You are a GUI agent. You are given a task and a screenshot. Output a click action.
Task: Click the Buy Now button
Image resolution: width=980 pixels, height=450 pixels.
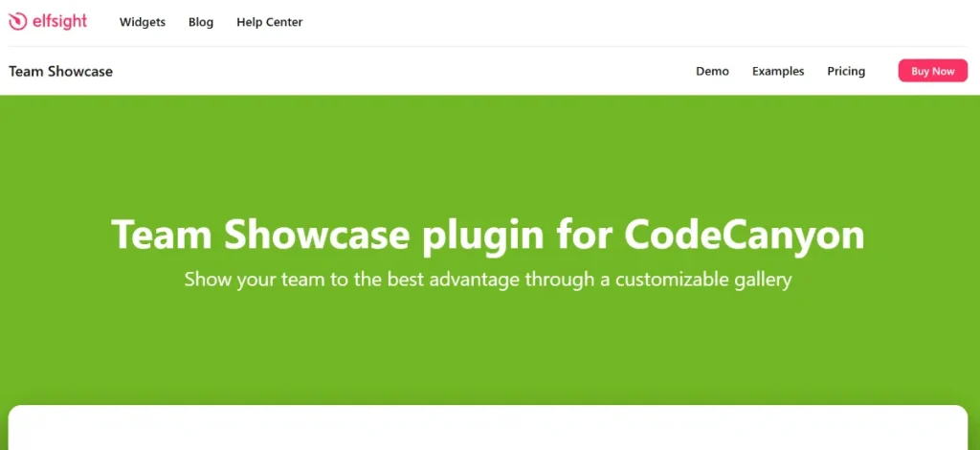pos(932,71)
